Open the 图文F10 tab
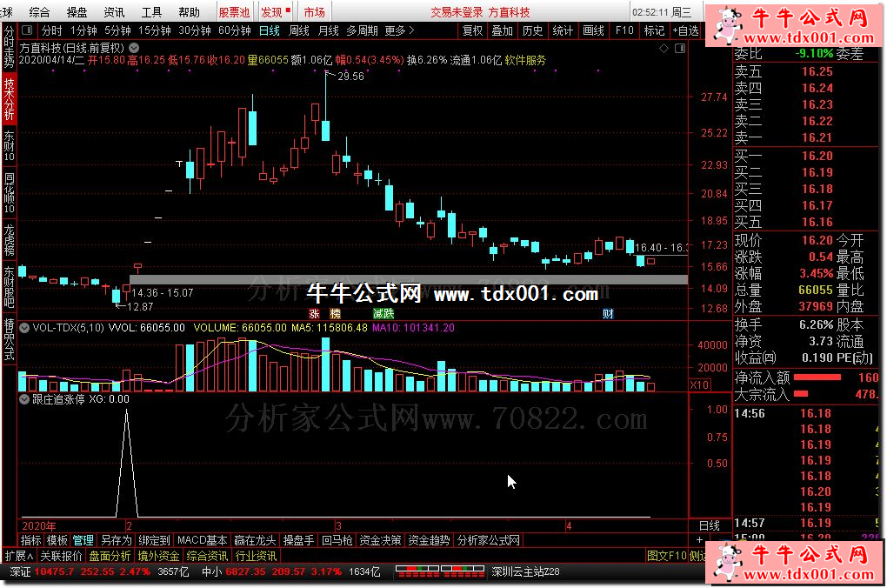 click(666, 557)
